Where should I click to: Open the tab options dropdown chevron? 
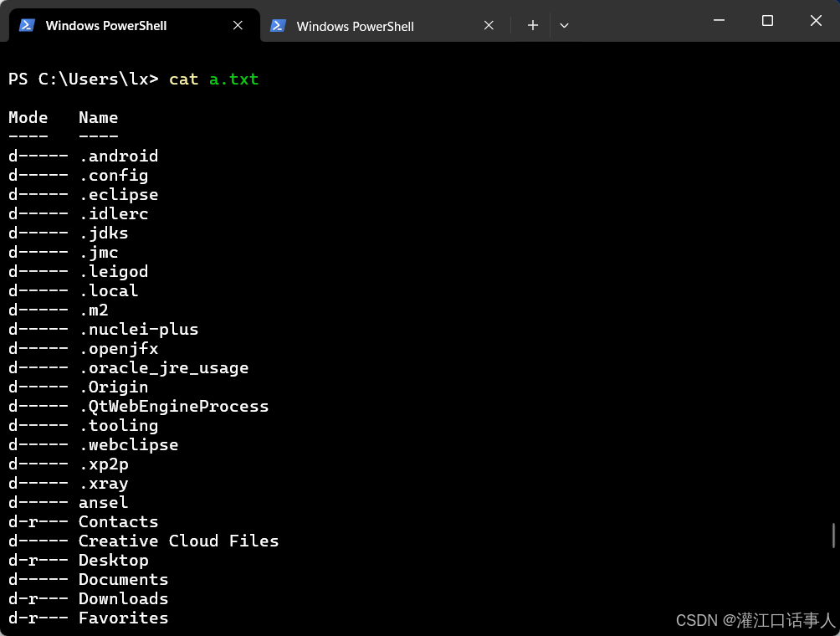[564, 26]
